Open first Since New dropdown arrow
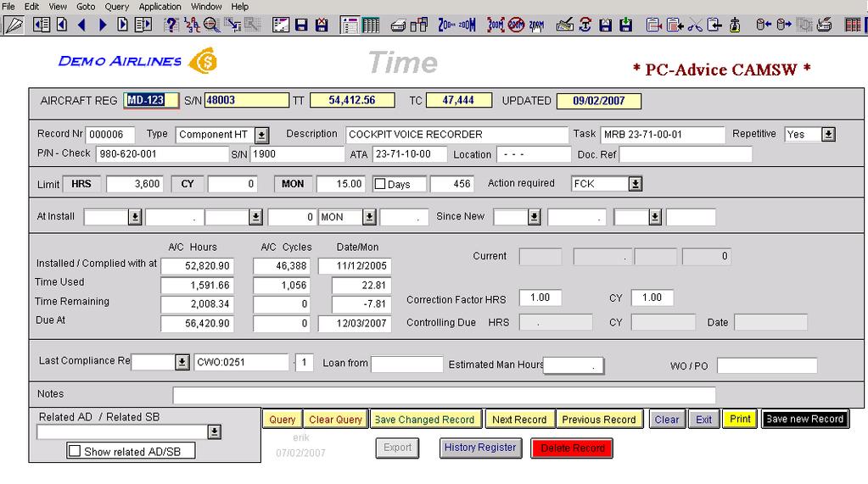Image resolution: width=868 pixels, height=484 pixels. pos(535,217)
